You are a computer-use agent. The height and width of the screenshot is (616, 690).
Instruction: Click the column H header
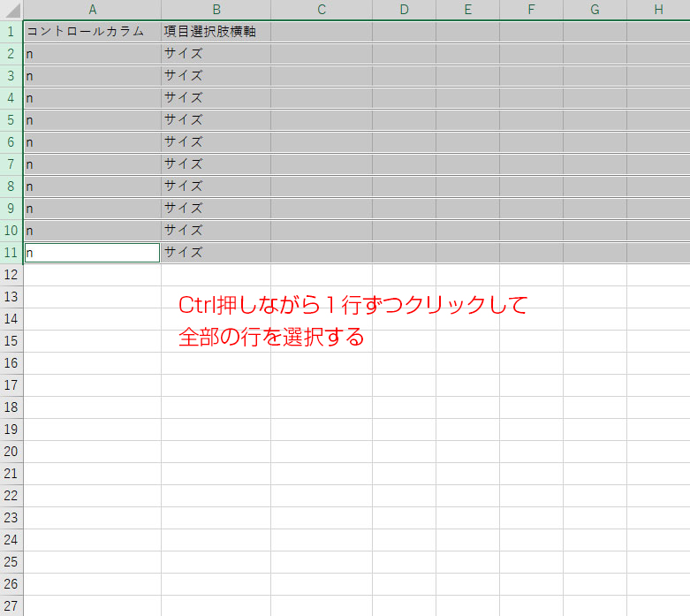pyautogui.click(x=658, y=10)
